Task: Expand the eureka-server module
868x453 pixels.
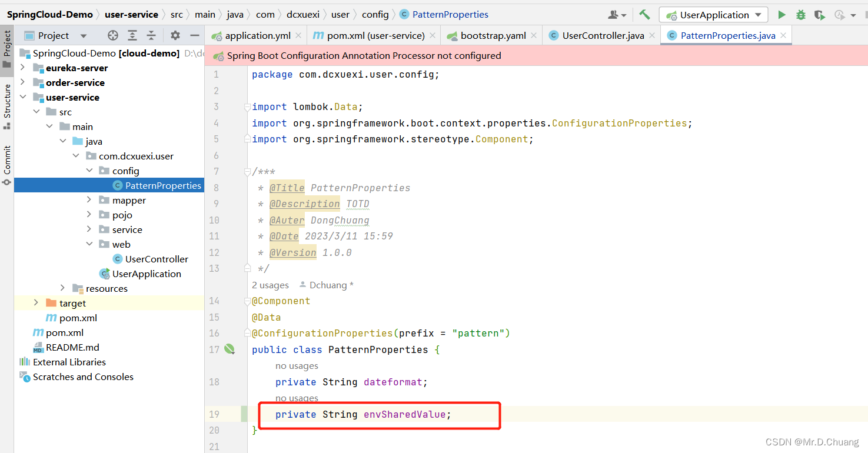Action: tap(23, 68)
